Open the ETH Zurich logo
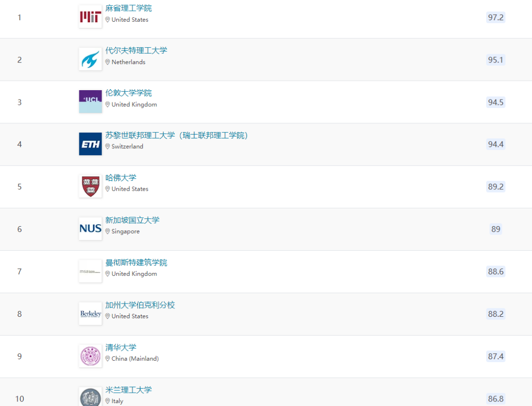The height and width of the screenshot is (406, 532). pyautogui.click(x=90, y=144)
